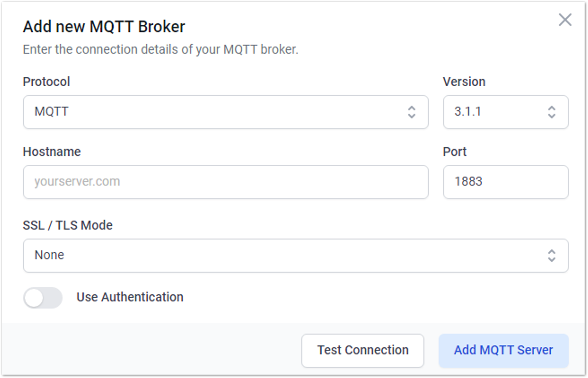Viewport: 588px width, 378px height.
Task: Click the Protocol field label
Action: [x=46, y=82]
